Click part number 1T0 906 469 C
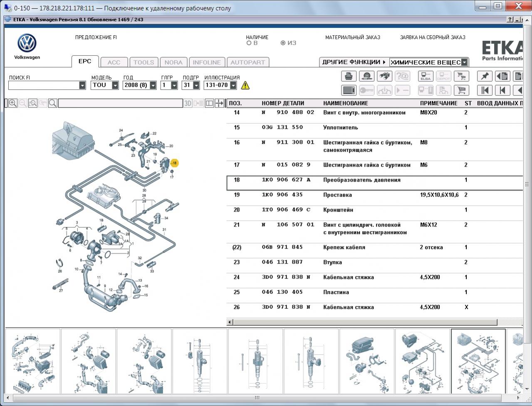This screenshot has height=406, width=532. coord(286,210)
